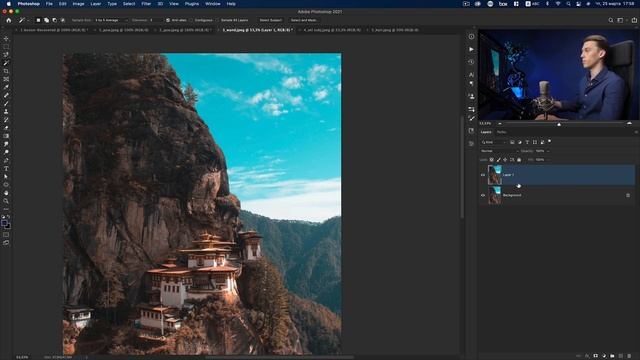
Task: Open the Opacity slider dropdown arrow
Action: pyautogui.click(x=548, y=151)
